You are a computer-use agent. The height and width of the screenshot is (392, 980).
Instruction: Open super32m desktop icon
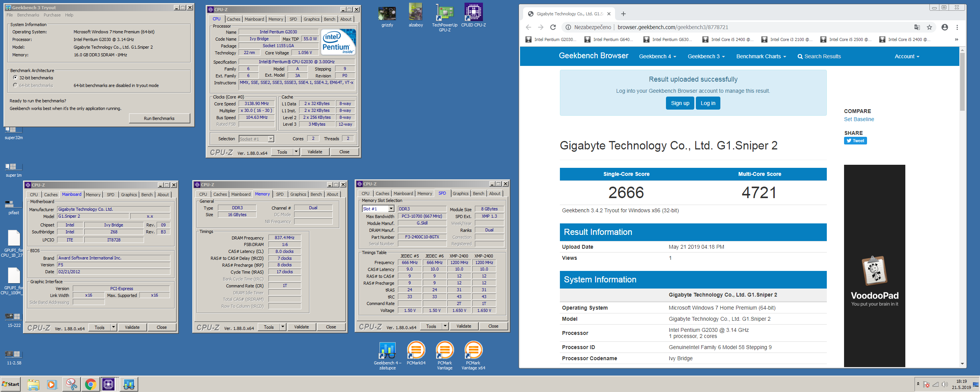[13, 133]
